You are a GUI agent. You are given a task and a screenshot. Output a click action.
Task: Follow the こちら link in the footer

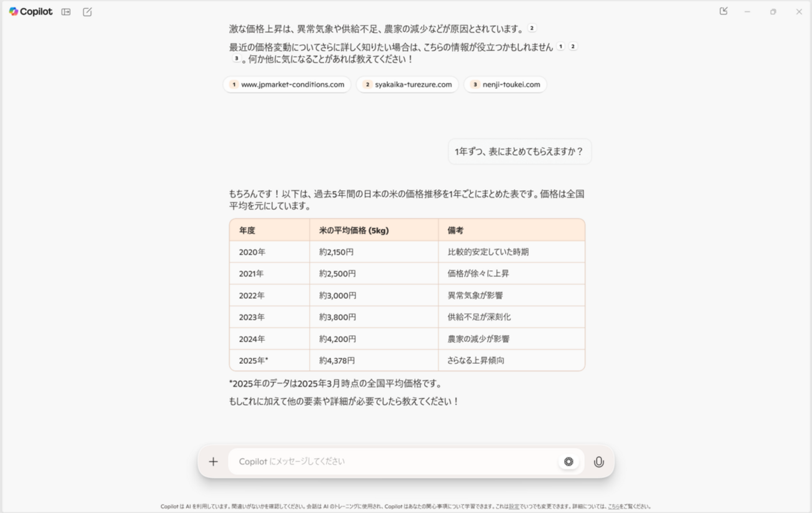tap(614, 507)
